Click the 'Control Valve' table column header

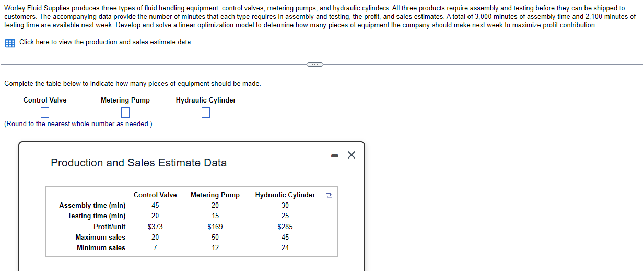coord(155,195)
